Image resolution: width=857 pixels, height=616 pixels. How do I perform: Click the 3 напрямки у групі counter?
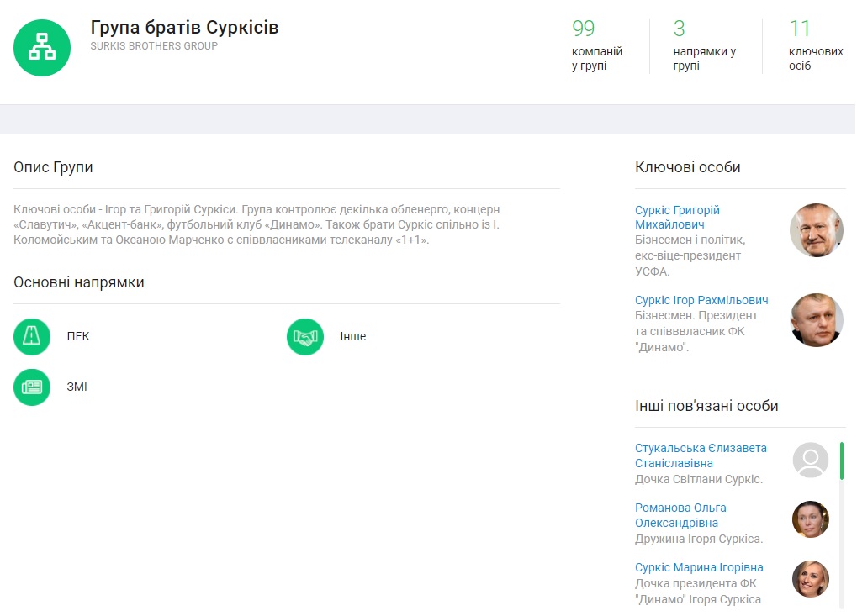click(704, 47)
